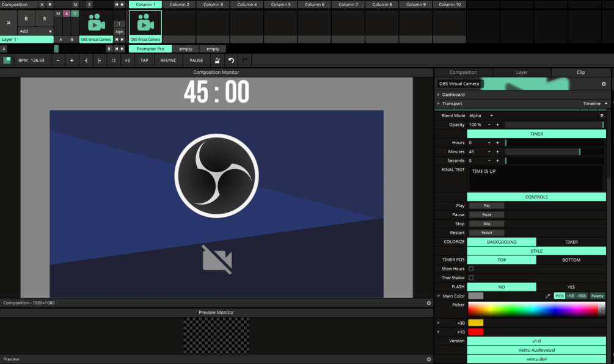Click Opacity minus stepper
The width and height of the screenshot is (614, 364).
tap(489, 125)
